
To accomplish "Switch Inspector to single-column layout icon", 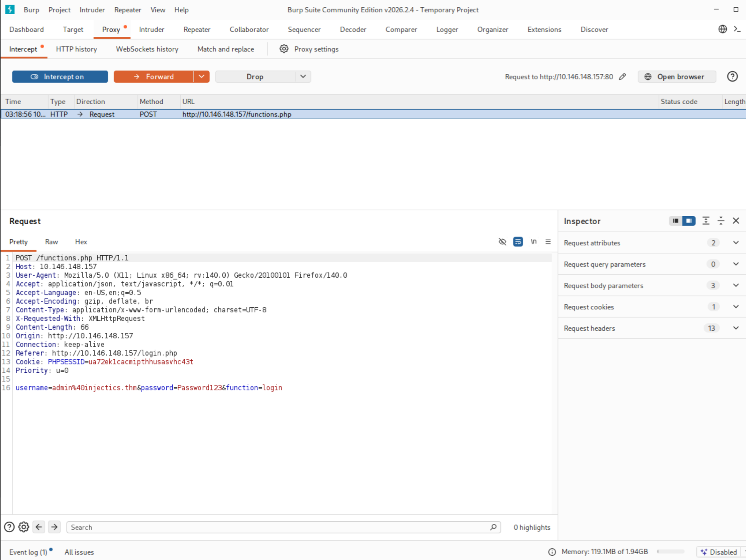I will (x=675, y=221).
